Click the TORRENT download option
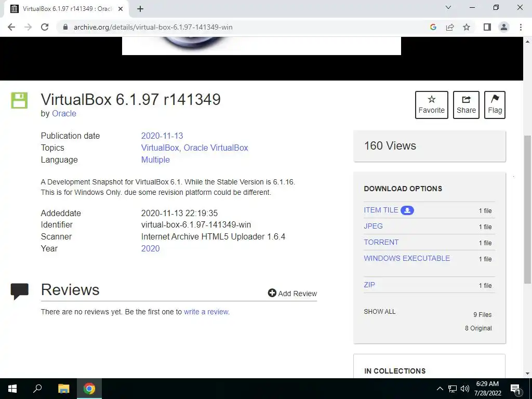532x399 pixels. (381, 242)
